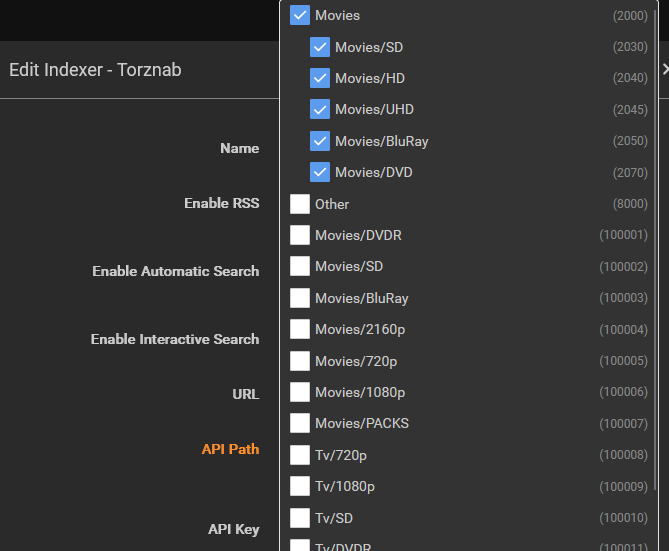Click the category list vertical scrollbar
Image resolution: width=669 pixels, height=551 pixels.
[x=656, y=200]
